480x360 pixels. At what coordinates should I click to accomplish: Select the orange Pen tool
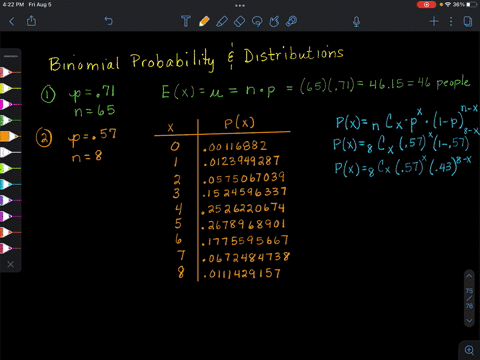204,21
